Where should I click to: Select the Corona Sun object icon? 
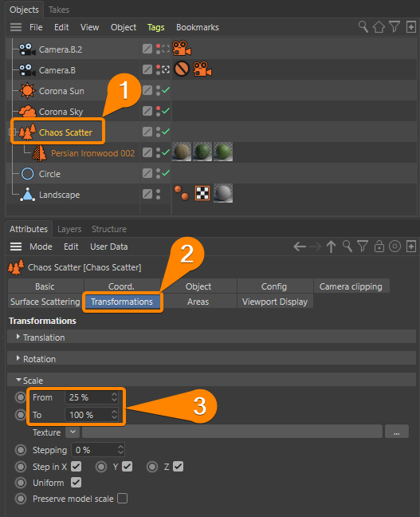coord(27,90)
